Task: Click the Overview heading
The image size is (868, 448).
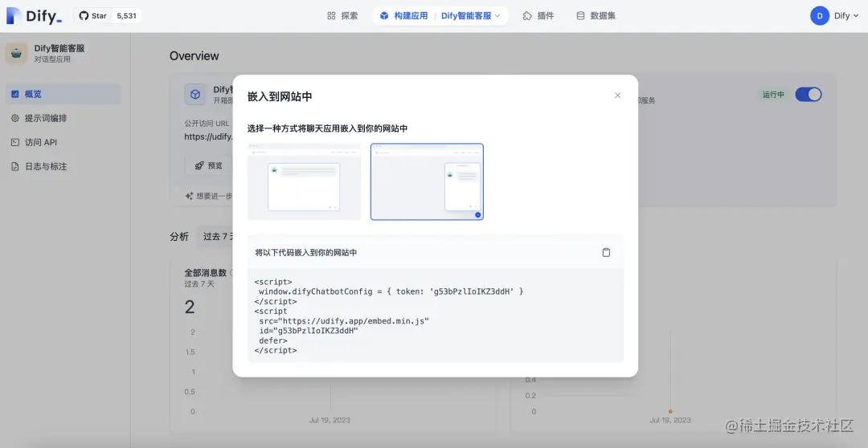Action: click(x=194, y=56)
